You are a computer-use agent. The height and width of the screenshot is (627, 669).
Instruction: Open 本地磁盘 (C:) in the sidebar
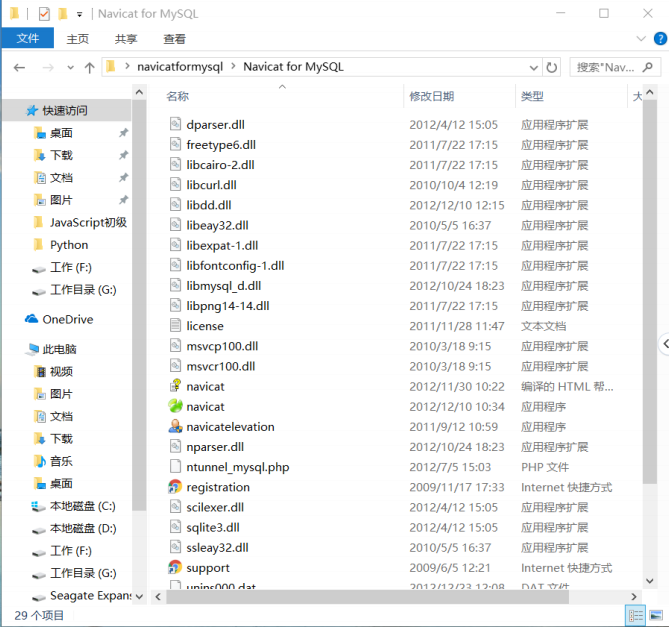pyautogui.click(x=74, y=506)
